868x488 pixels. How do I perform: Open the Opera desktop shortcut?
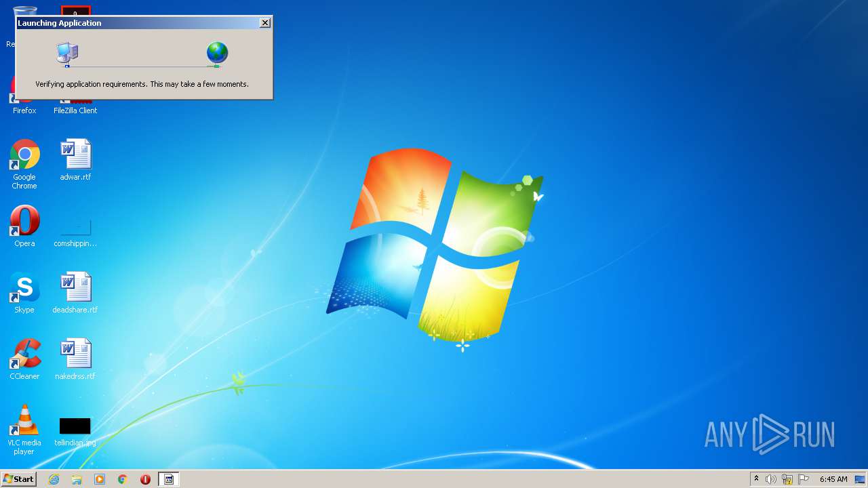pyautogui.click(x=24, y=226)
